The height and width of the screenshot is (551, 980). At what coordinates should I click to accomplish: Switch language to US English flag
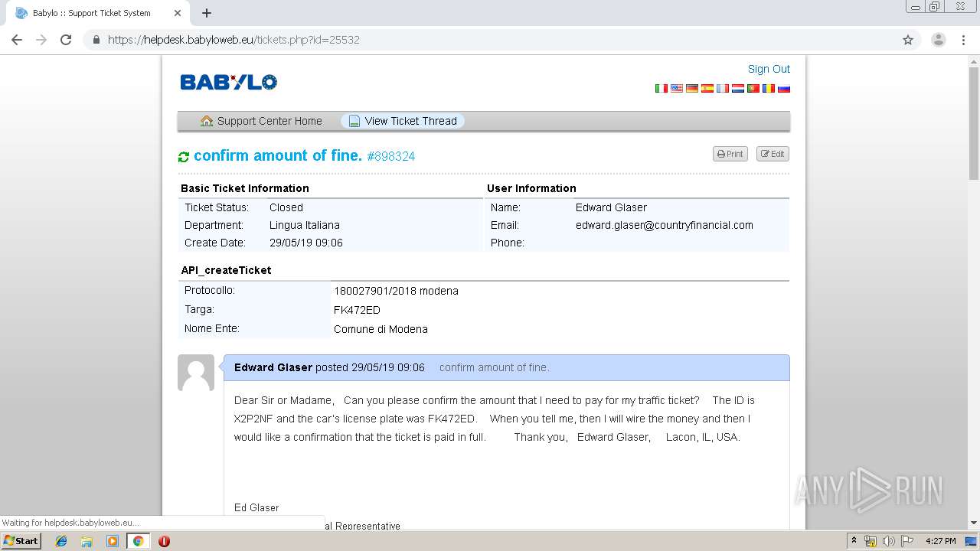point(676,89)
